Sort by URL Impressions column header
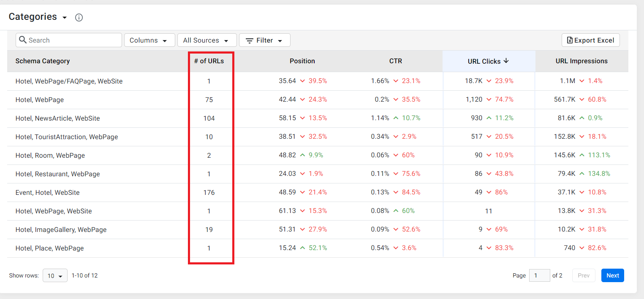Screen dimensions: 644x299 (582, 61)
